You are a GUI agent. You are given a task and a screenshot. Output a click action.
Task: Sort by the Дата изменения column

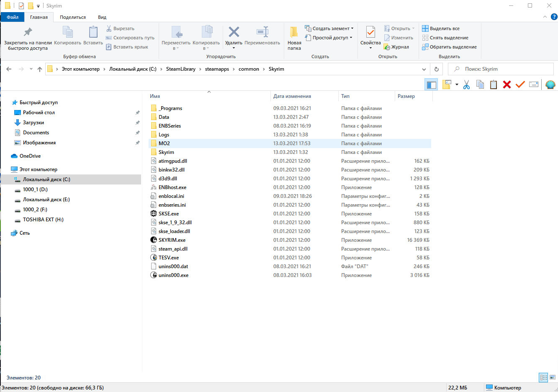[304, 96]
